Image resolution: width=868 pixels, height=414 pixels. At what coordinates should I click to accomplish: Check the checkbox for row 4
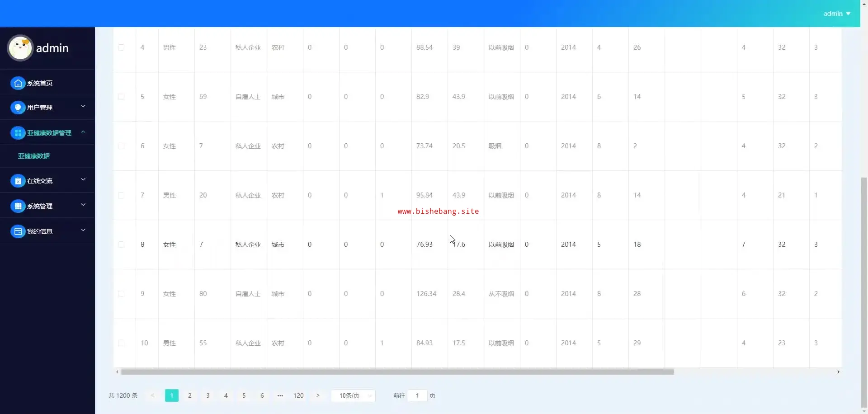point(121,47)
